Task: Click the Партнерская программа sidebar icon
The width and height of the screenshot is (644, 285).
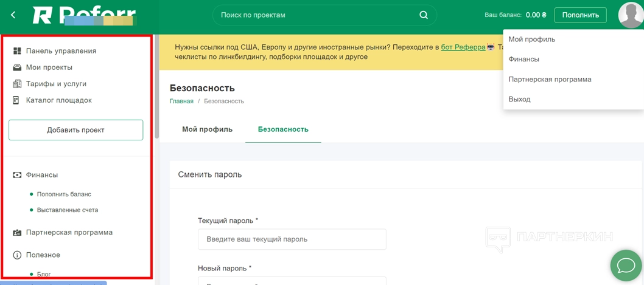Action: [17, 233]
